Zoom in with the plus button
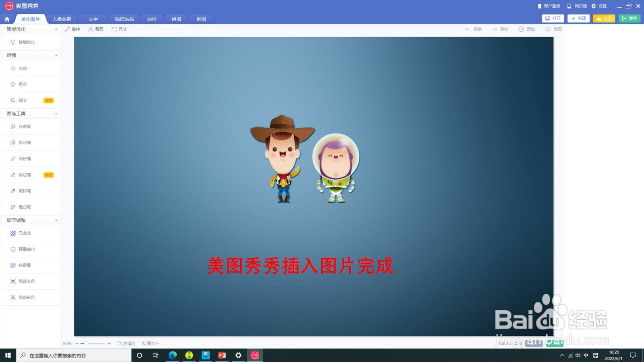Screen dimensions: 644x362 tap(109, 343)
